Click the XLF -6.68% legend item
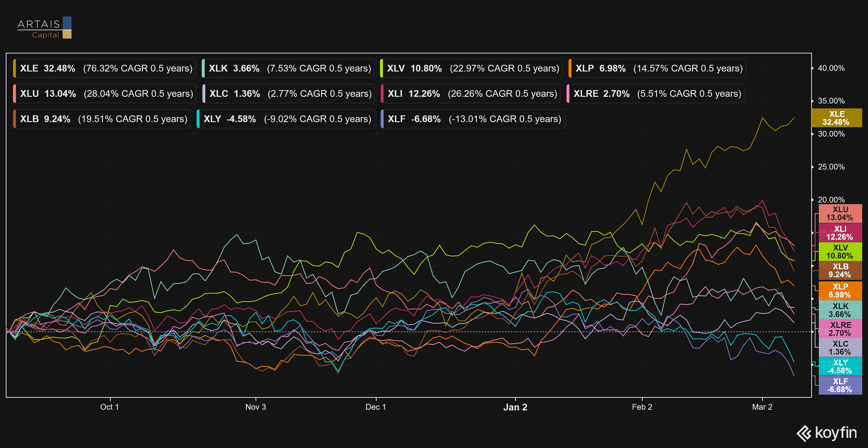Screen dimensions: 868x448 click(473, 119)
